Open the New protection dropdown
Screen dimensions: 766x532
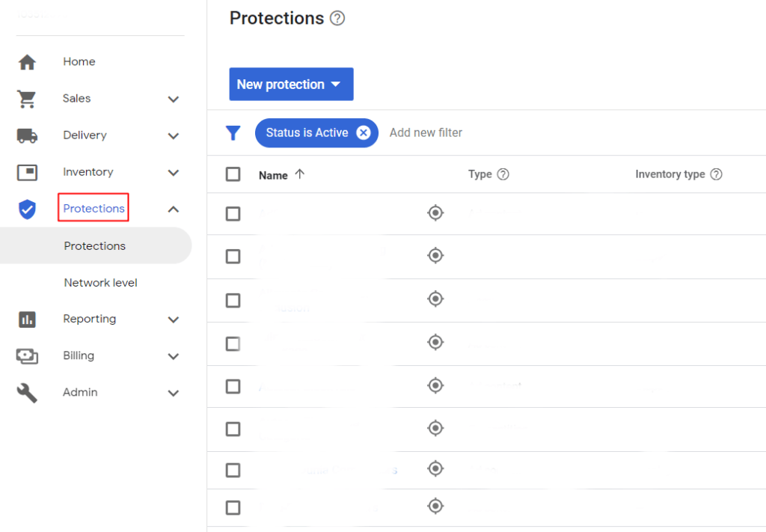click(290, 84)
